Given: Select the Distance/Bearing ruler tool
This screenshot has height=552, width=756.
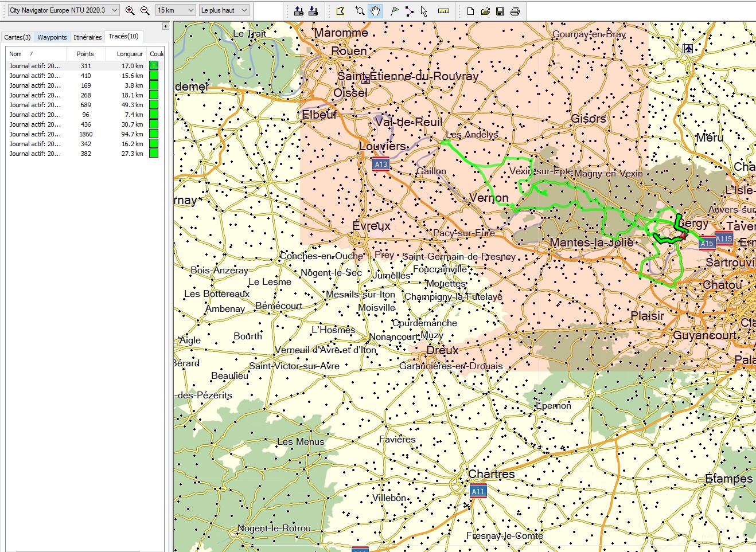Looking at the screenshot, I should click(x=443, y=11).
